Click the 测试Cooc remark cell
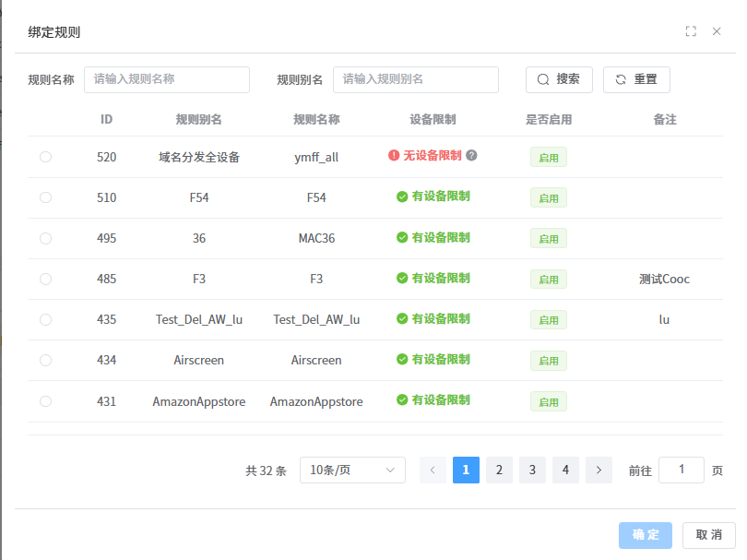747x560 pixels. point(664,279)
